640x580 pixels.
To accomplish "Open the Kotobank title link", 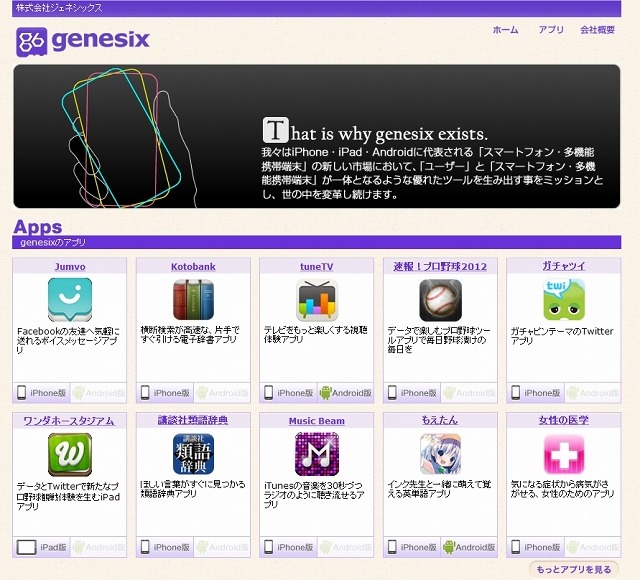I will click(x=193, y=267).
